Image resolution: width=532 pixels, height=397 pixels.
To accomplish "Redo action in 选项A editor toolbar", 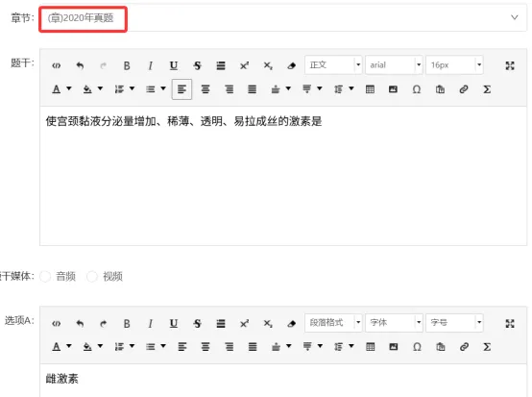I will [103, 323].
